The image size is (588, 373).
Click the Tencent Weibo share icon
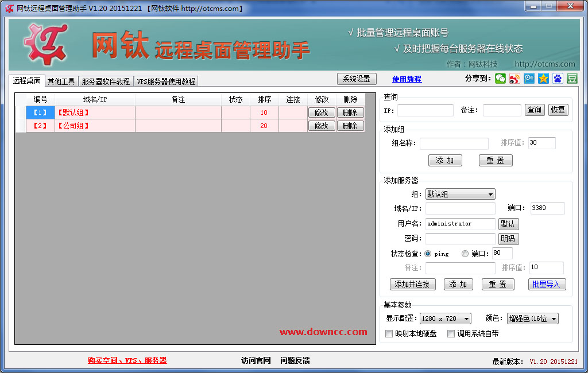tap(529, 78)
